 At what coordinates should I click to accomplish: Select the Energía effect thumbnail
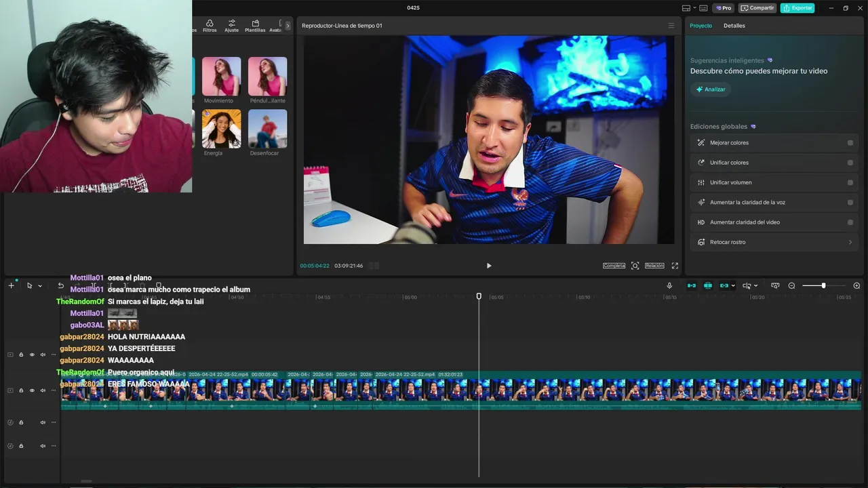[x=221, y=129]
